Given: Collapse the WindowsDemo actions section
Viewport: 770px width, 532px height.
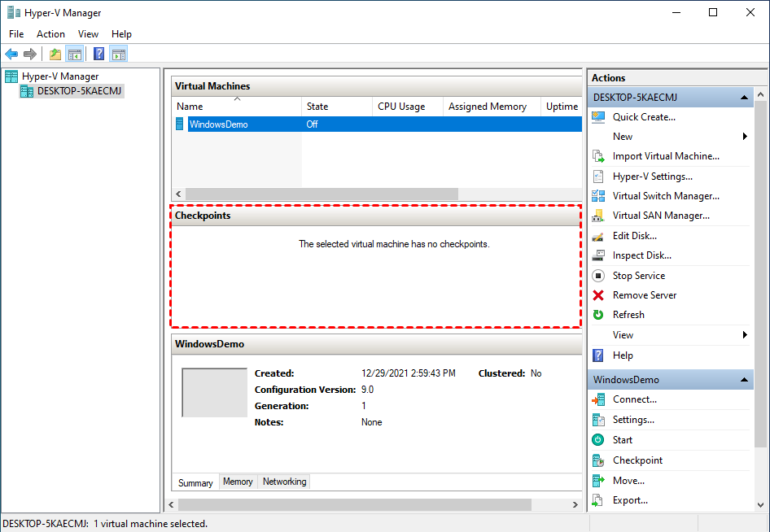Looking at the screenshot, I should [x=744, y=380].
